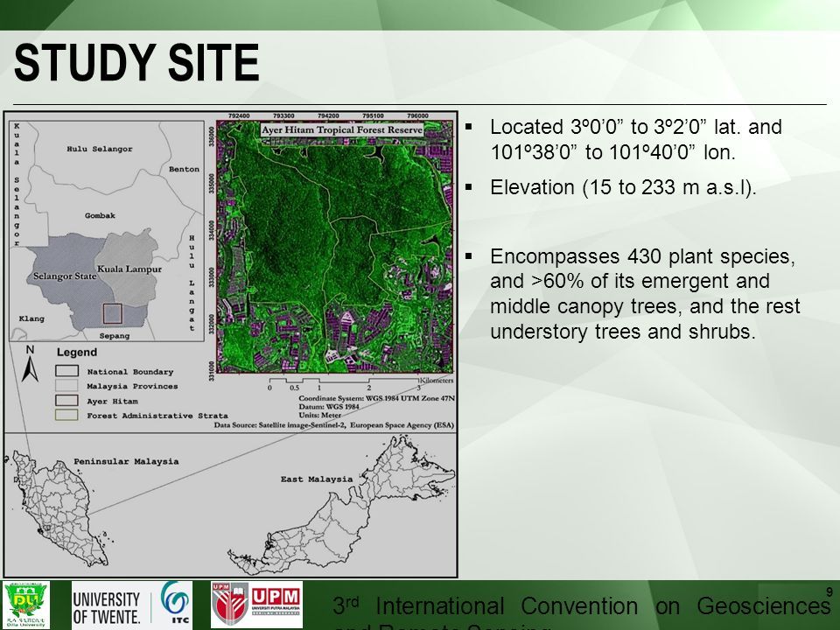The image size is (840, 630).
Task: Click the 'Kilometers' scale unit label
Action: (x=437, y=381)
